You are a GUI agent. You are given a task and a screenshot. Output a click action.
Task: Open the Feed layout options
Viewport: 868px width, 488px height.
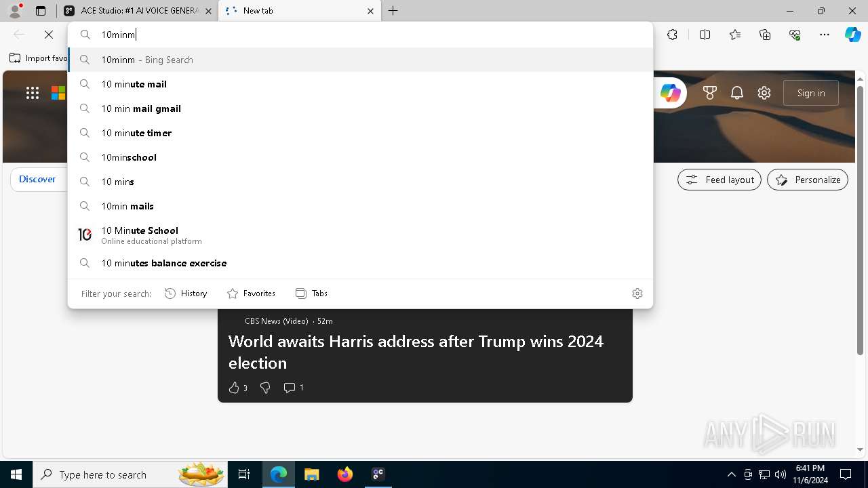[x=719, y=180]
